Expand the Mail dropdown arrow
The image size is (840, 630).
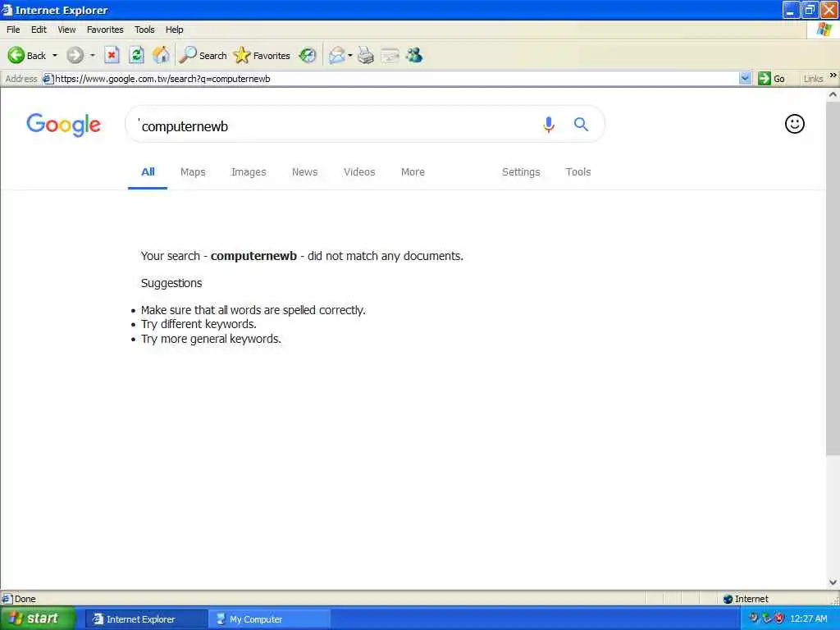[x=349, y=55]
